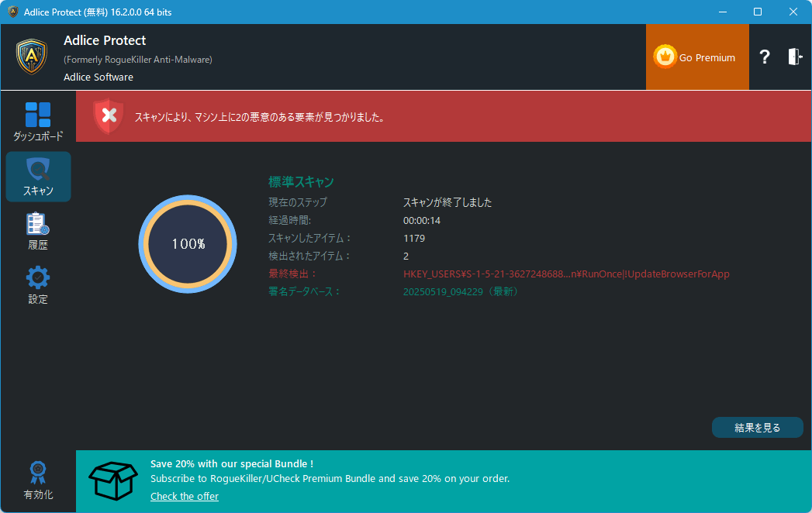Open the Check the offer link
Screen dimensions: 812x513
185,497
